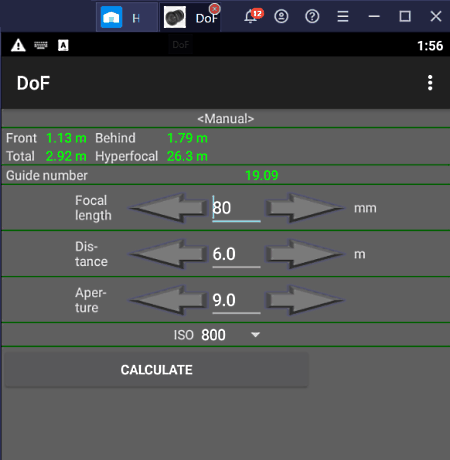Click the Hyperfocal value 26.3 m
Screen dimensions: 450x460
click(187, 156)
